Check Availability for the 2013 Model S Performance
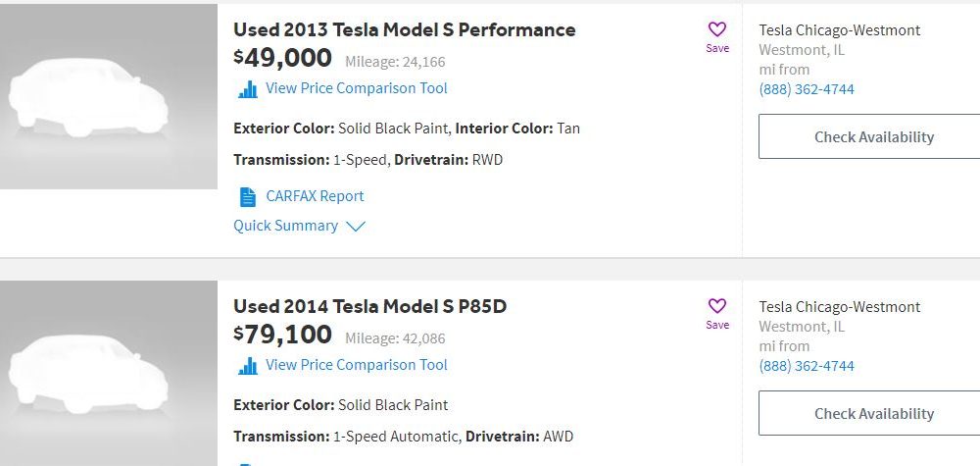 pos(869,136)
